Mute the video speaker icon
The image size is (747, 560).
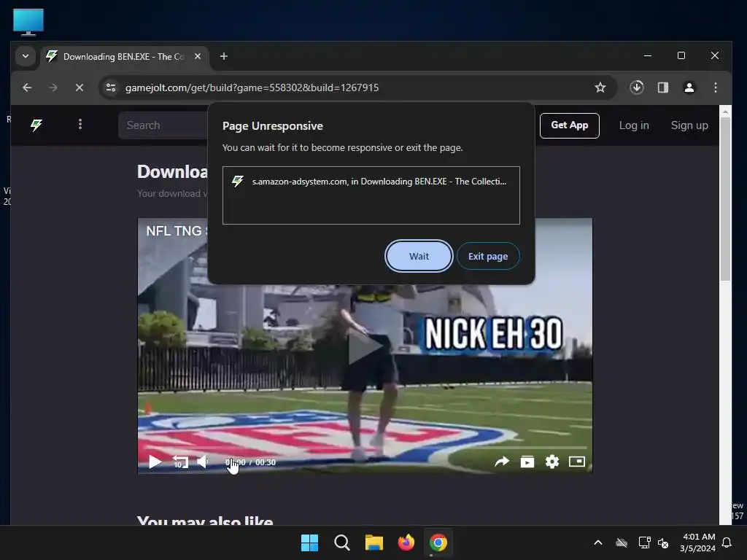coord(203,462)
